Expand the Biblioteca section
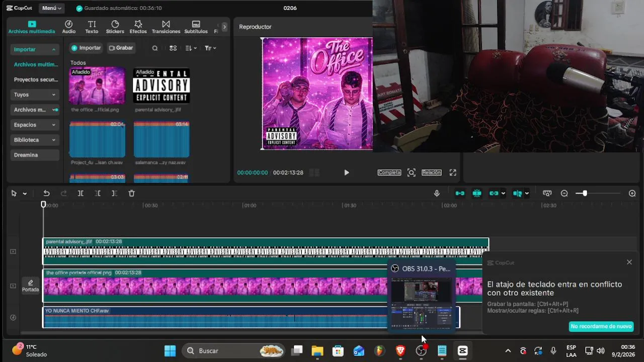The image size is (644, 362). [x=34, y=140]
